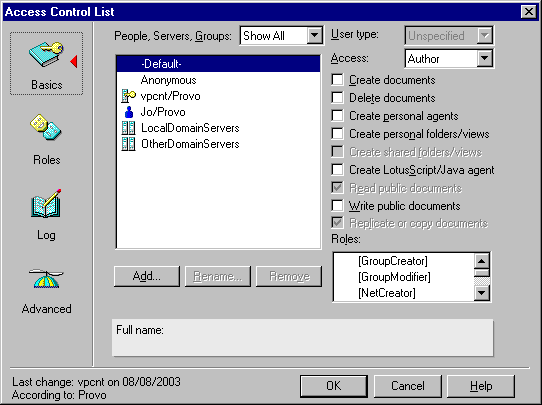Select vpcnt/Provo in the list

point(218,96)
